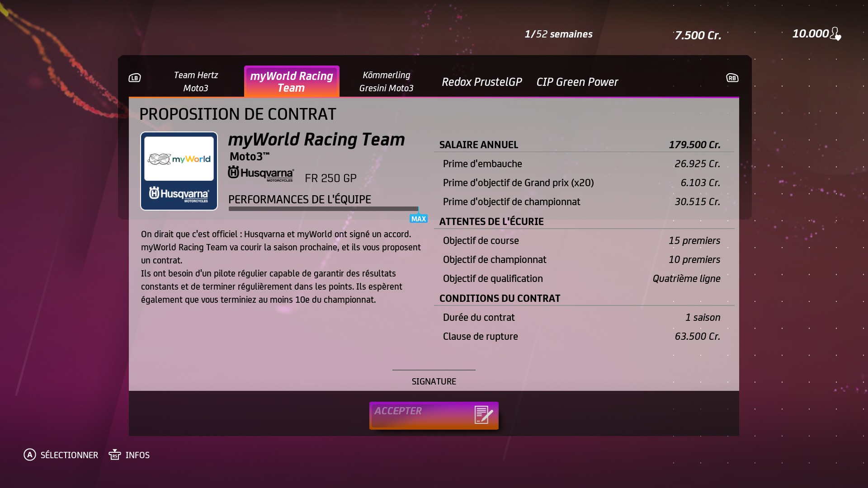Click the myWorld Racing Team heading

(x=316, y=140)
